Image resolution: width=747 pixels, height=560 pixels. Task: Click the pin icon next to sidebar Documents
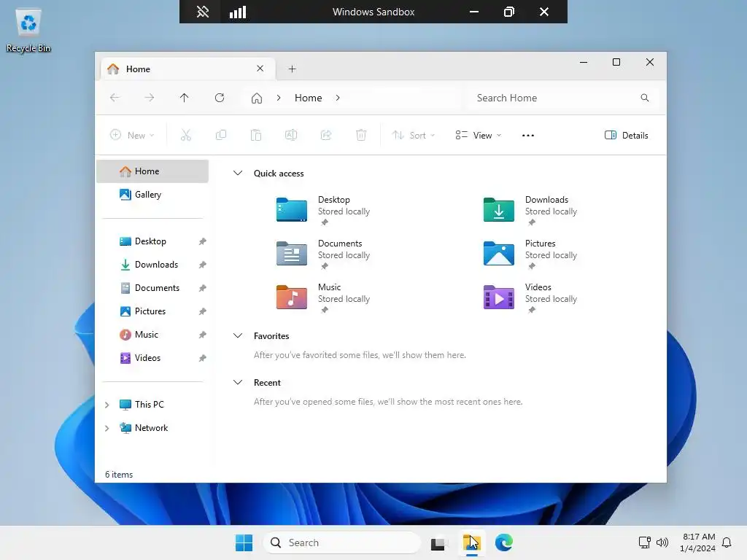pyautogui.click(x=203, y=288)
